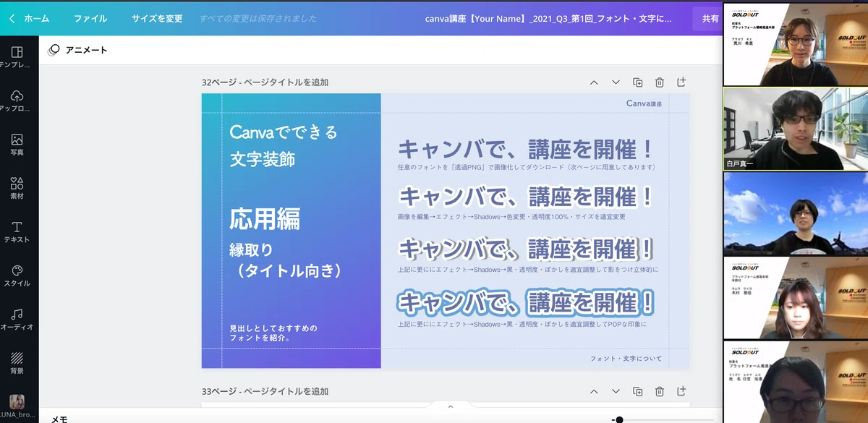Open the テンプレート templates panel
This screenshot has width=868, height=423.
click(17, 57)
